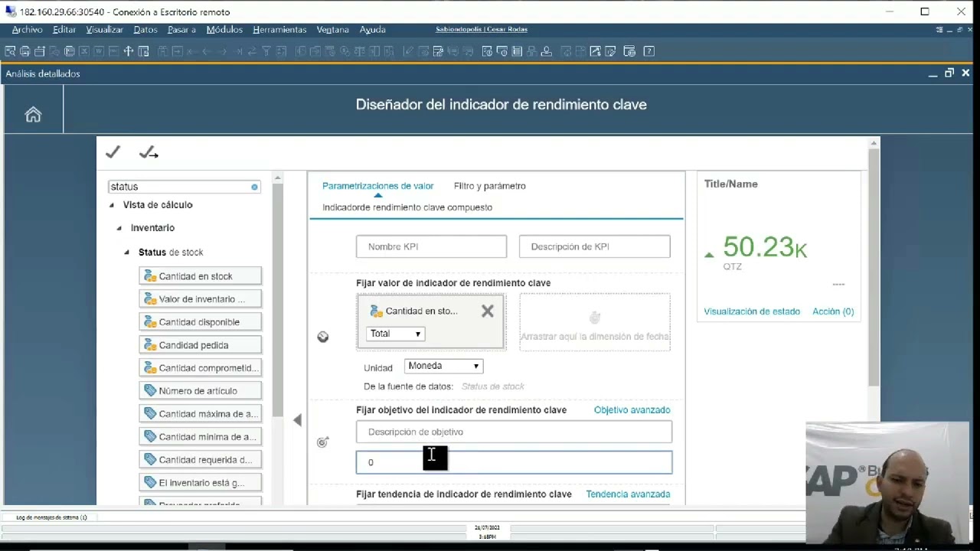The height and width of the screenshot is (551, 980).
Task: Focus the Descripción de KPI field
Action: click(595, 246)
